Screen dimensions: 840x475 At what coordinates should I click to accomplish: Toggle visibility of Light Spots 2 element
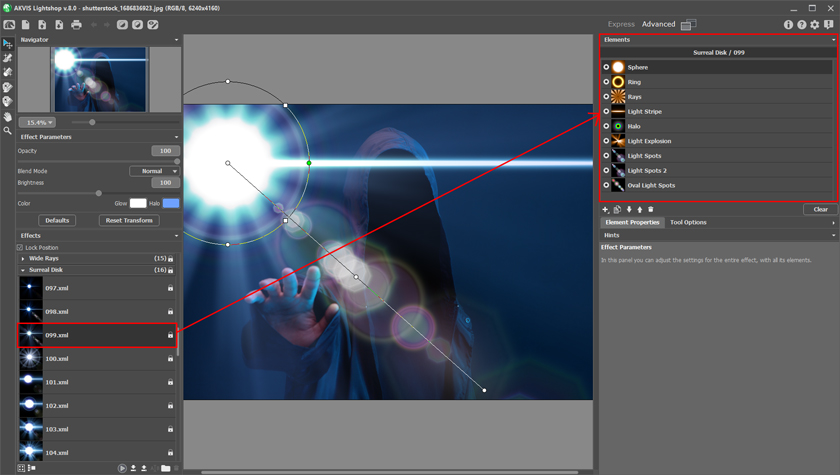606,170
